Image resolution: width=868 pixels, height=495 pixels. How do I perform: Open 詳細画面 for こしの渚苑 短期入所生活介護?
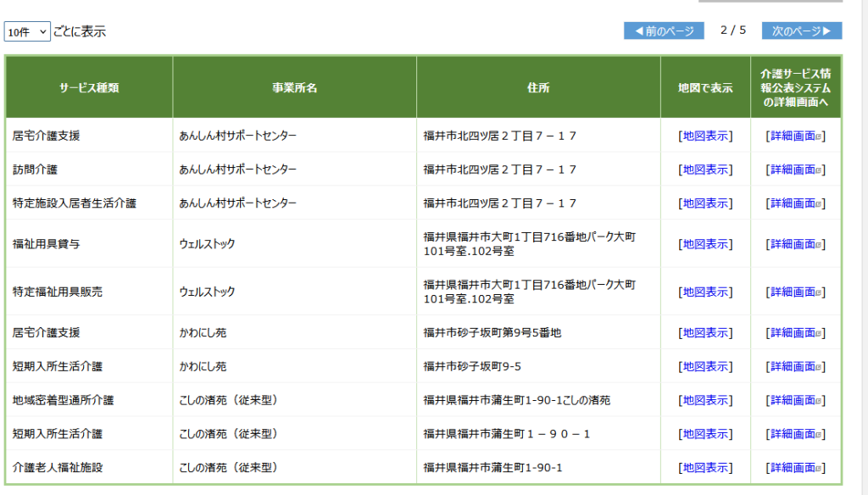[x=793, y=433]
